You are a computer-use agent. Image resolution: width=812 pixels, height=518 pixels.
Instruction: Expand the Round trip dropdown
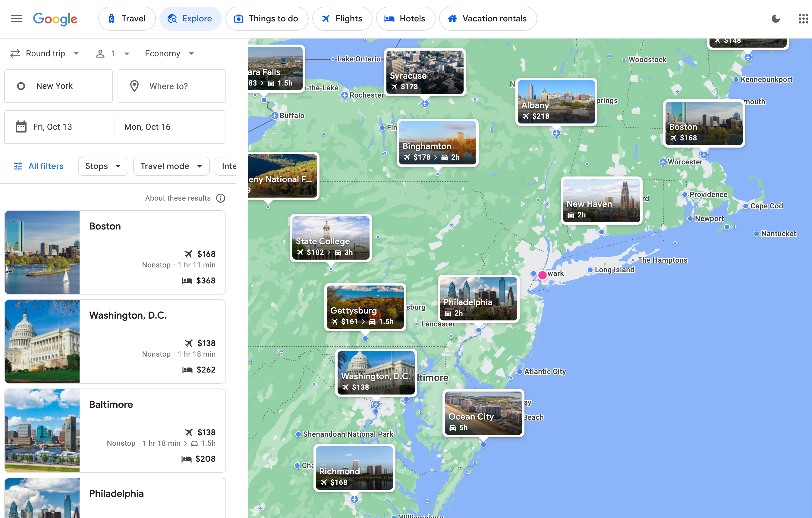(x=45, y=54)
